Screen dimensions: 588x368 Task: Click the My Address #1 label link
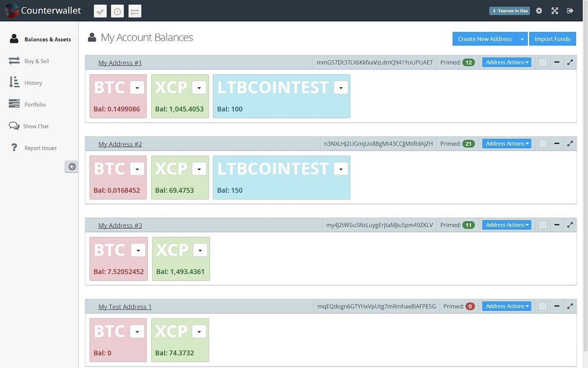pyautogui.click(x=120, y=63)
